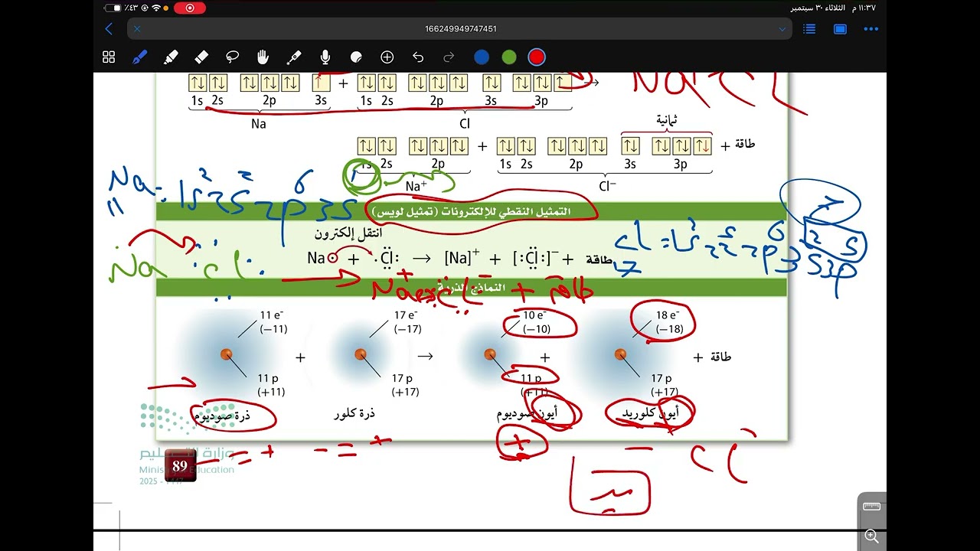
Task: Undo the last stroke
Action: point(417,57)
